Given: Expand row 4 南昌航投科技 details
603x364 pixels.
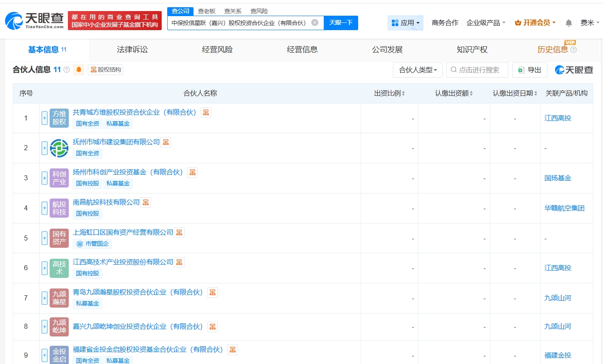Looking at the screenshot, I should (45, 208).
